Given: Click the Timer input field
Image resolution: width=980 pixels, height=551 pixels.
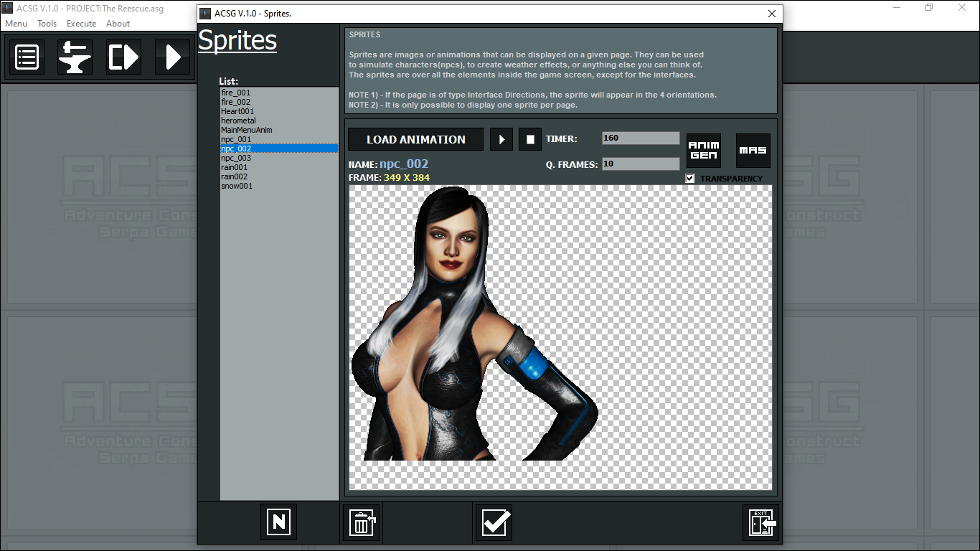Looking at the screenshot, I should (x=641, y=138).
